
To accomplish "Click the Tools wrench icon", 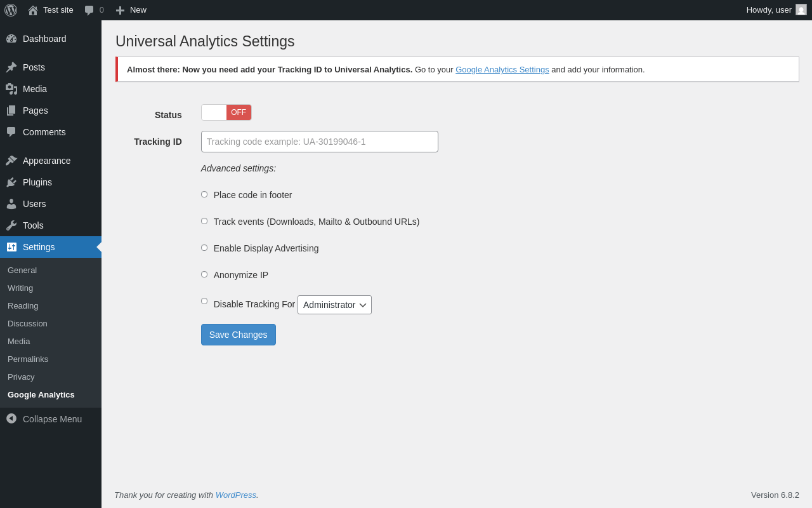I will tap(11, 225).
